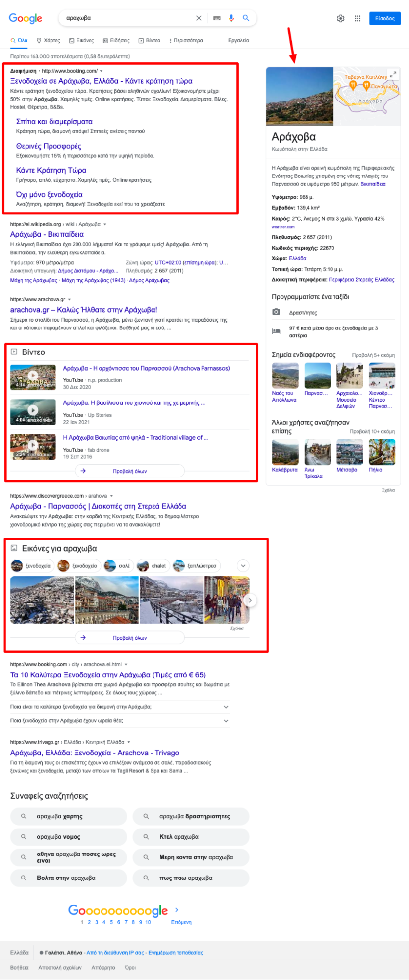The width and height of the screenshot is (409, 980).
Task: Open the Περισσότερα menu
Action: (186, 41)
